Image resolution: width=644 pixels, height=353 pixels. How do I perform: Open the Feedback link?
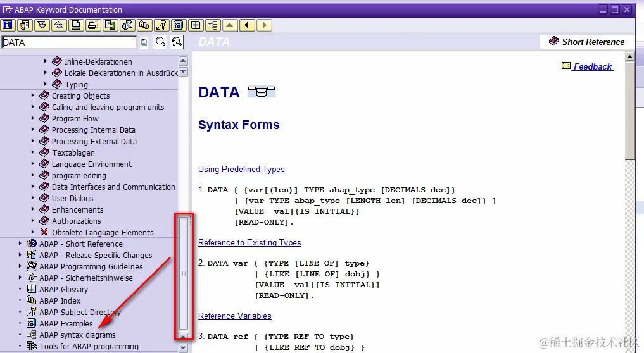point(593,66)
